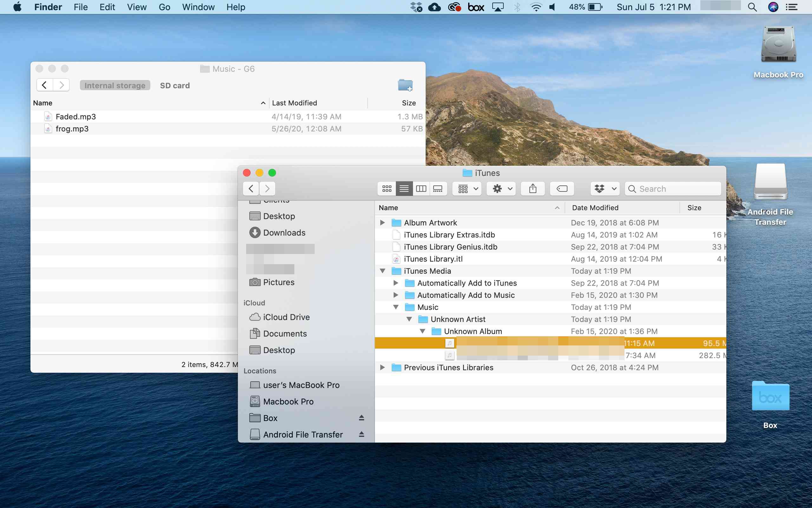
Task: Go forward in the iTunes Finder window
Action: point(267,189)
